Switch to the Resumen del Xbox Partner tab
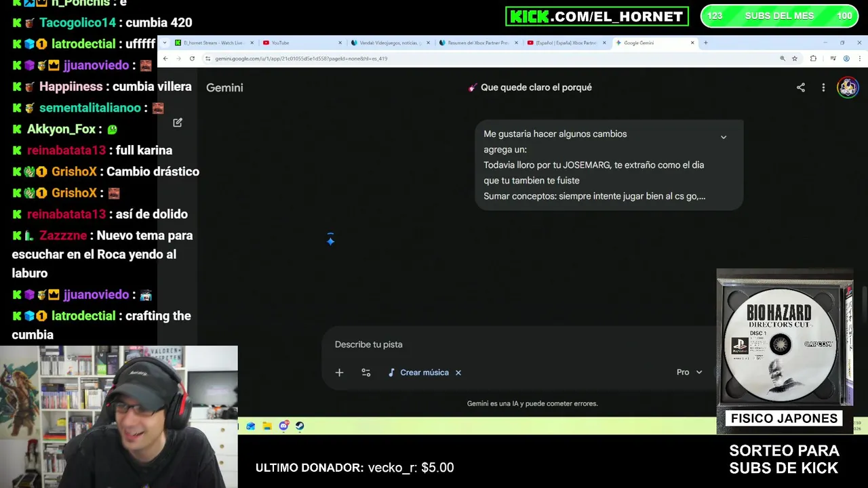Screen dimensions: 868x488 [x=478, y=43]
